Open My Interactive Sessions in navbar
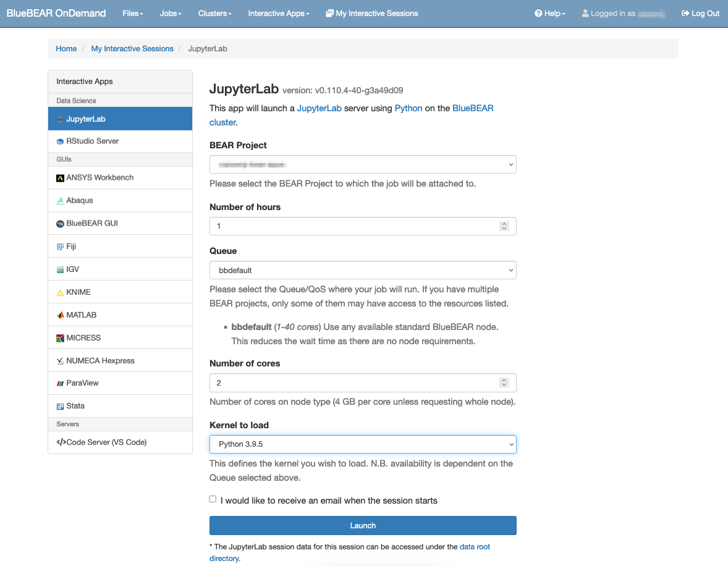Screen dimensions: 728x566 coord(372,14)
